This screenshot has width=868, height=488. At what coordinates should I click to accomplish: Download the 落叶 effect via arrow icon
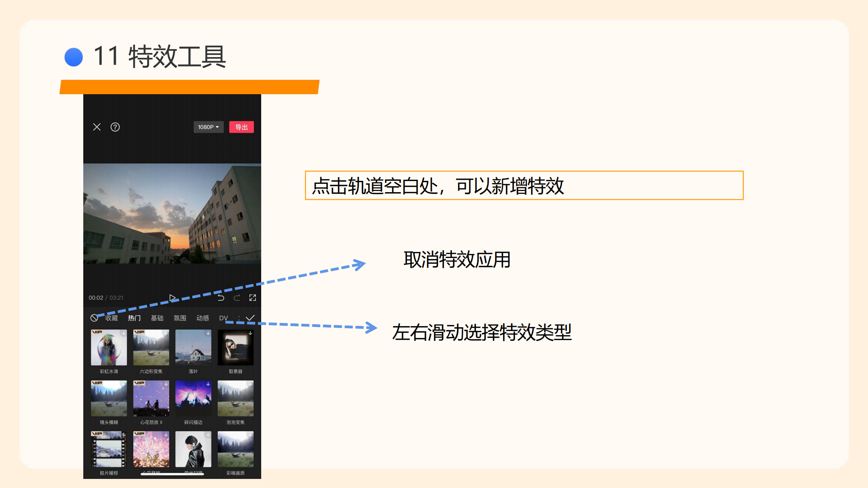coord(208,333)
